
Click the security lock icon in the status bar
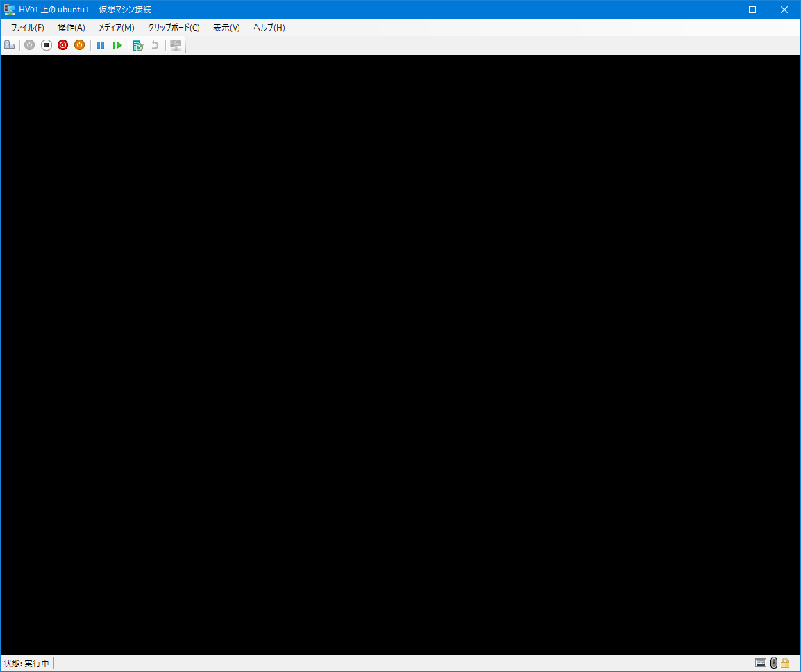[784, 663]
